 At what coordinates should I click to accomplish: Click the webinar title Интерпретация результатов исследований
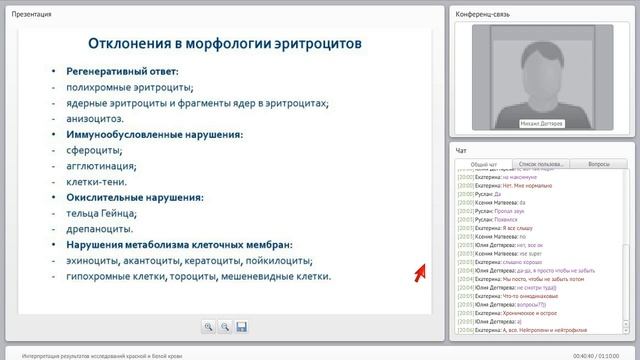tap(102, 356)
